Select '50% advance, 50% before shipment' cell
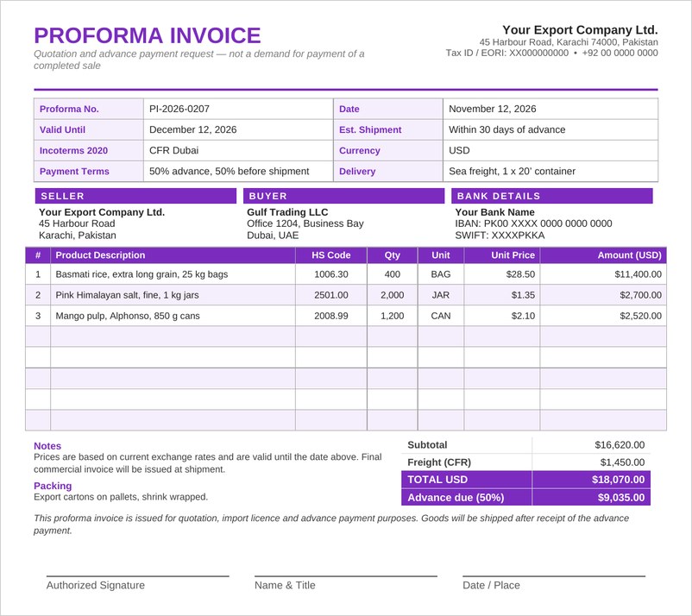Screen dimensions: 692x616 [x=238, y=171]
